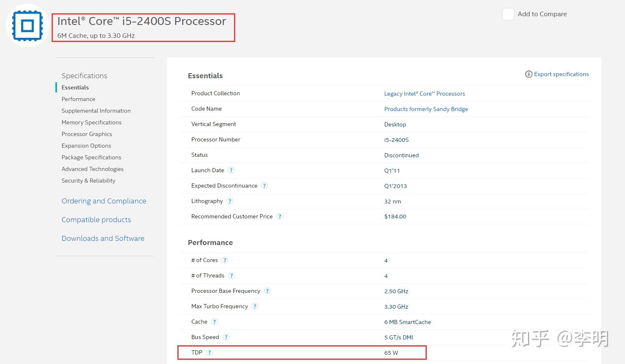The width and height of the screenshot is (625, 364).
Task: Click the 6 MB SmartCache value
Action: click(408, 322)
